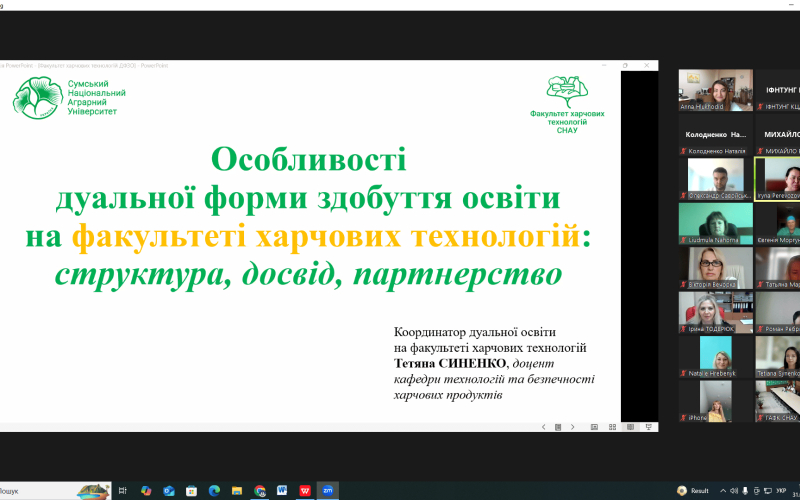Go to next slide arrow in PowerPoint

point(572,427)
